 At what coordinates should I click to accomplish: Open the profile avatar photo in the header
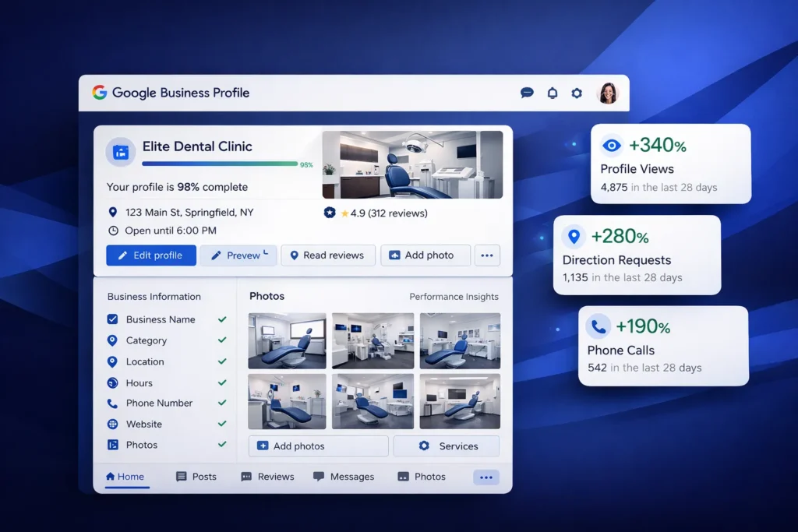click(x=608, y=92)
